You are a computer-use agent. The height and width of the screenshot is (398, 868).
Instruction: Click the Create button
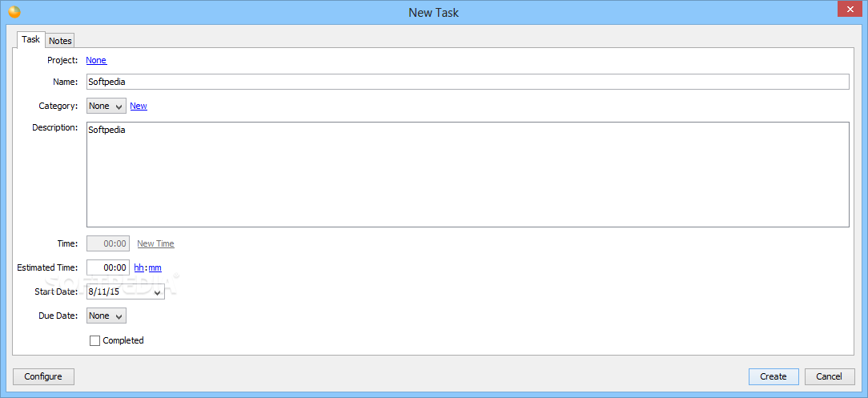click(x=774, y=376)
